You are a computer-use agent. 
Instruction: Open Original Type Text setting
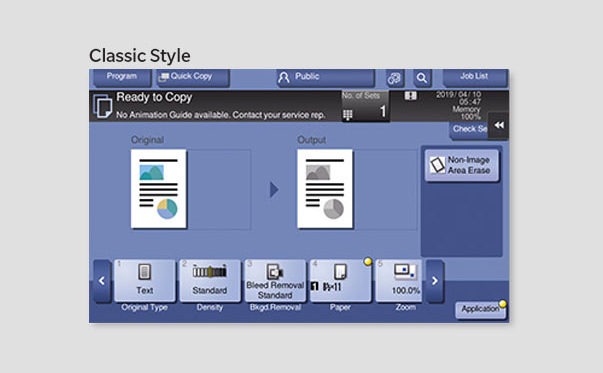click(145, 281)
